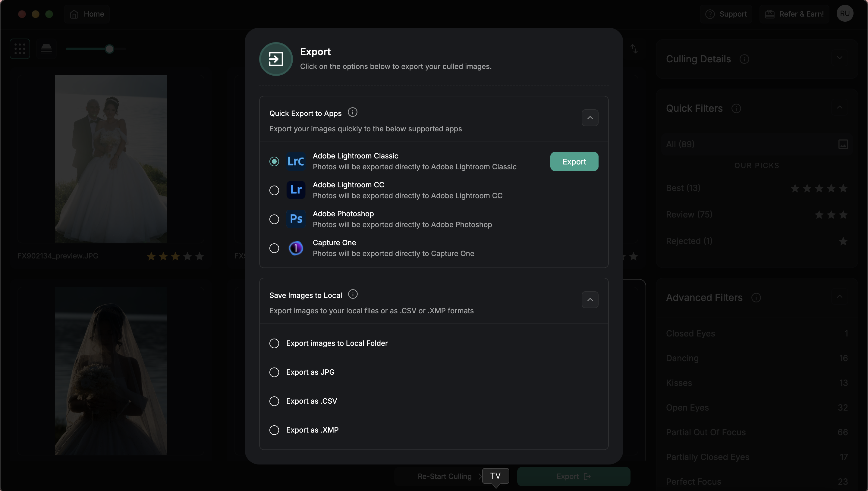
Task: Click the three-star rating in Review row
Action: (x=831, y=215)
